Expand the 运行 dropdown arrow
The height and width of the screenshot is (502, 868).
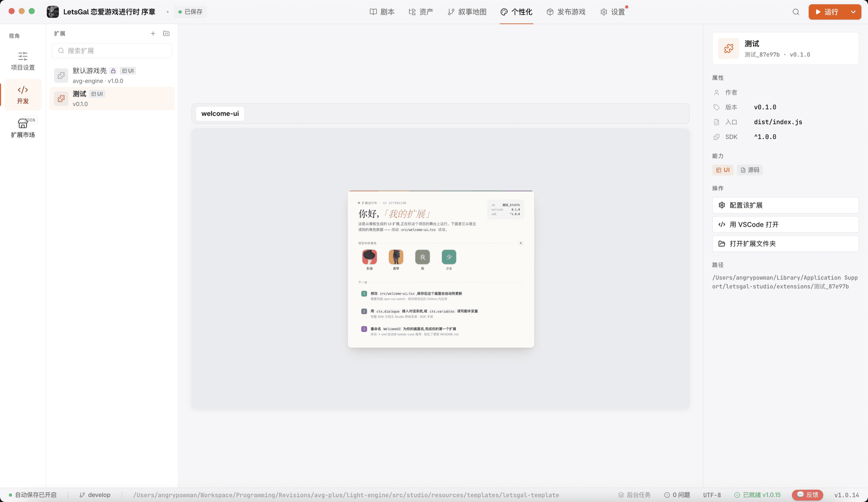853,12
